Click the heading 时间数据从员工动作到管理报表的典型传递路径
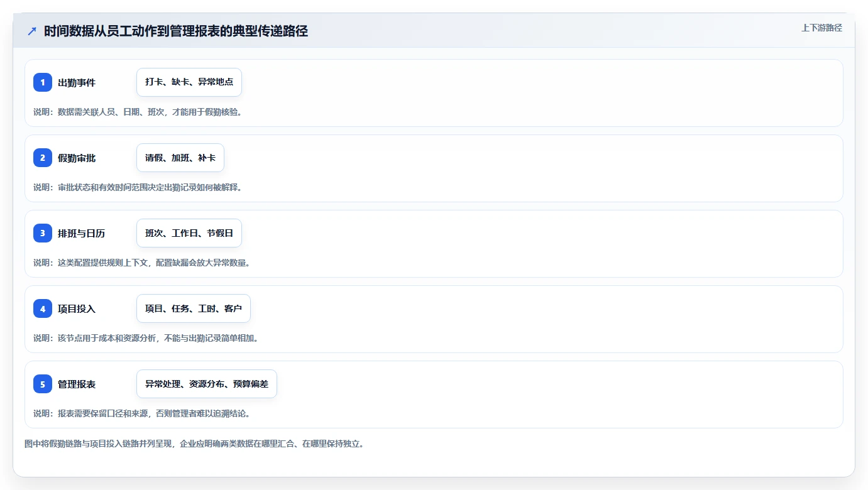This screenshot has width=868, height=490. (x=176, y=31)
